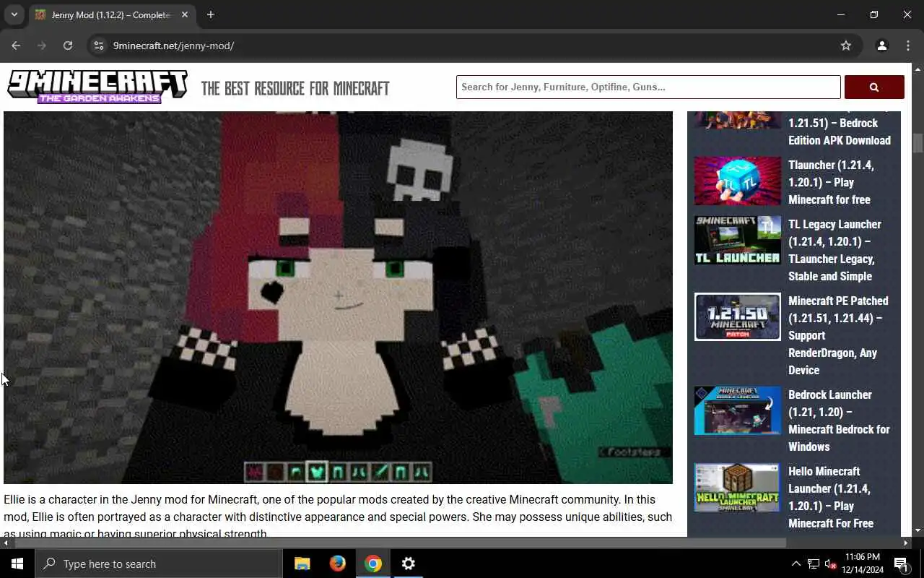The image size is (924, 578).
Task: Open the clock showing 11:06 PM
Action: 862,564
